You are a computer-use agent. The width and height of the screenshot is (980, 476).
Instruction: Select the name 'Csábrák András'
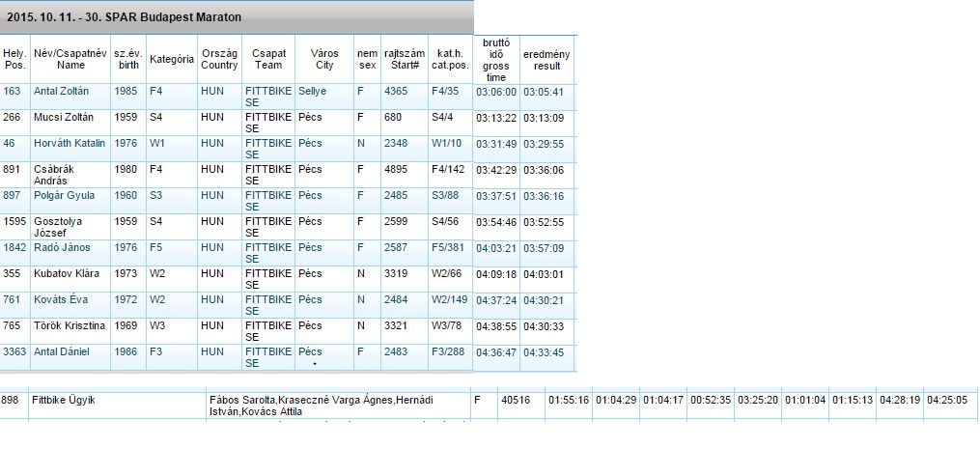(x=54, y=176)
